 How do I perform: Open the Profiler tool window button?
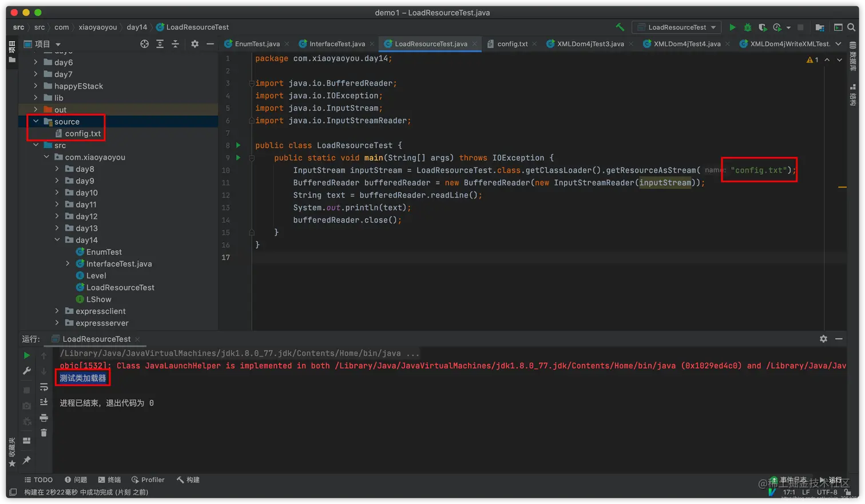[148, 480]
